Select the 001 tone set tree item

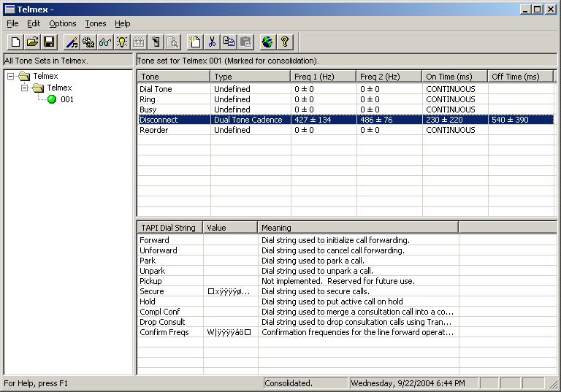(x=67, y=99)
